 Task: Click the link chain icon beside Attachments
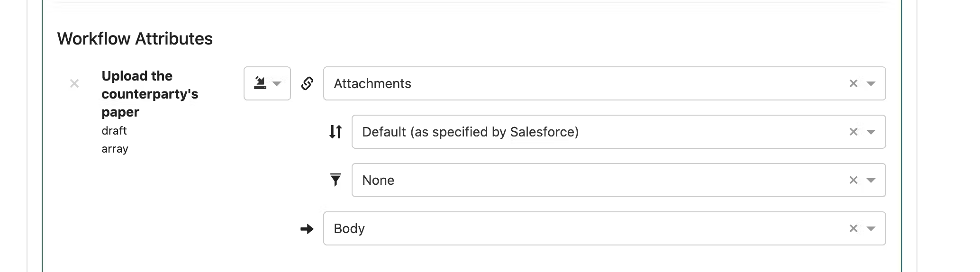307,83
